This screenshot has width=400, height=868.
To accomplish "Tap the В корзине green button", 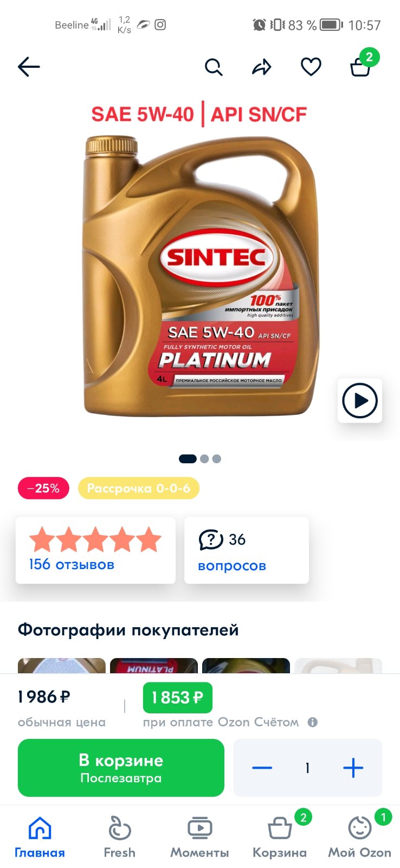I will [121, 768].
